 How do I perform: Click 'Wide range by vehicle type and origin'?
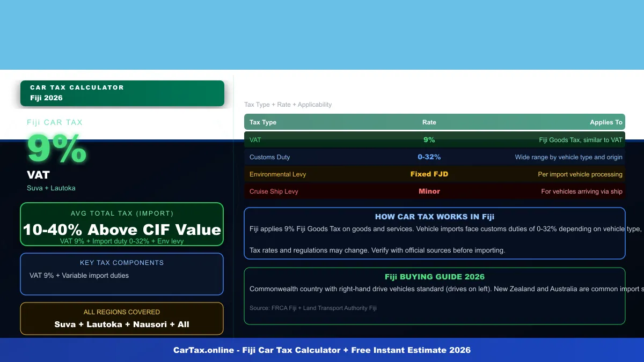pos(569,157)
